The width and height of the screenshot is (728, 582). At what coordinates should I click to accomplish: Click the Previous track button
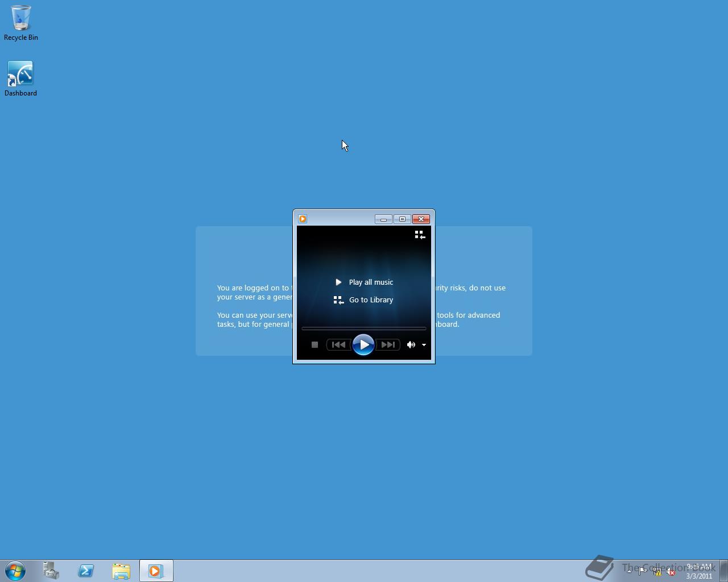[x=338, y=344]
